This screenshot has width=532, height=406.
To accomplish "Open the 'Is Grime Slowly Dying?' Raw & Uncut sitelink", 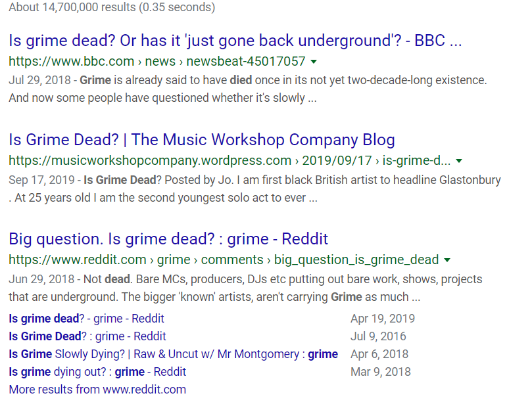I will click(173, 354).
